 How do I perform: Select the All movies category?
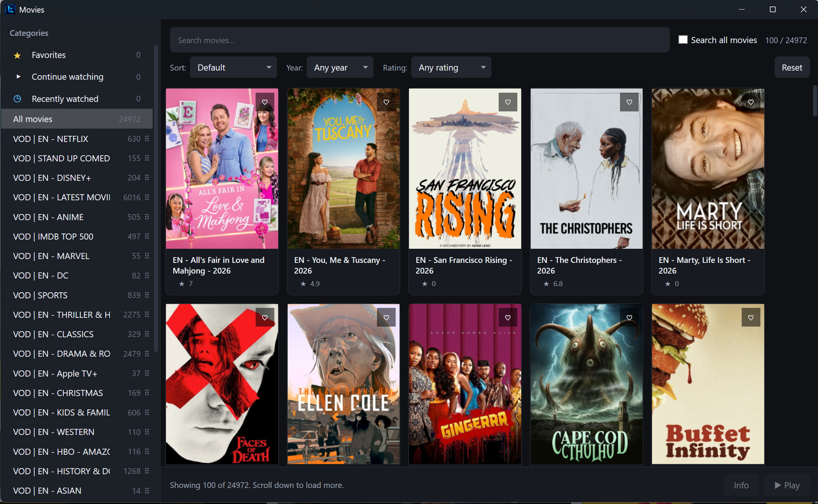77,119
